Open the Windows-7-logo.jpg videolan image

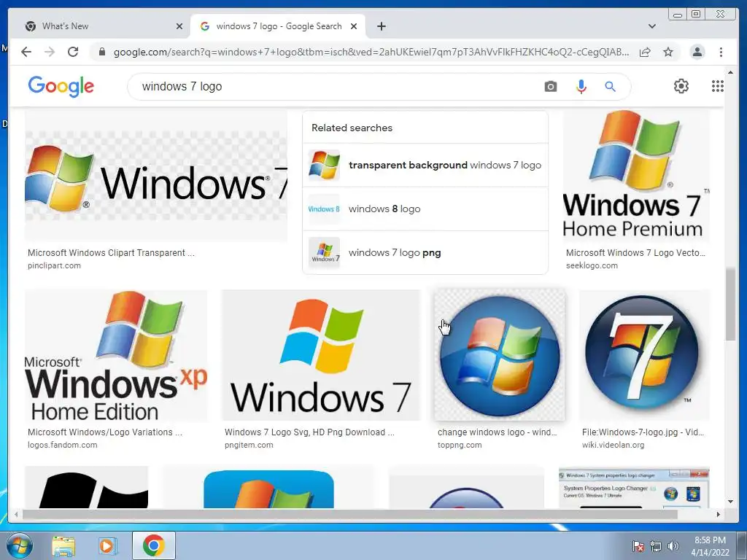643,355
